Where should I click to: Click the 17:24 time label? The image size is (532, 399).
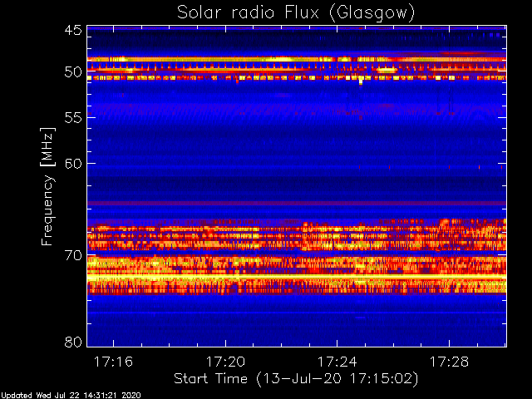point(337,362)
